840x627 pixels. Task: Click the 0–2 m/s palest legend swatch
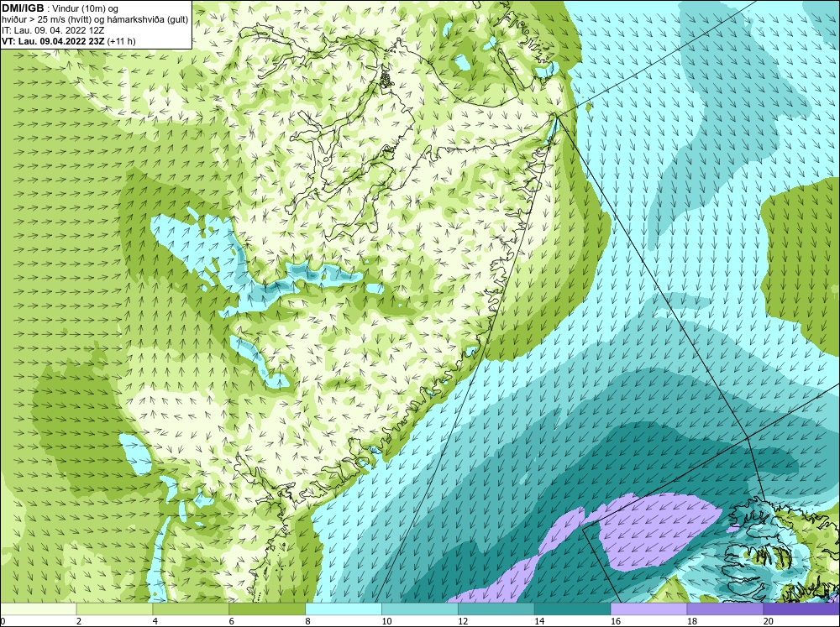click(38, 609)
